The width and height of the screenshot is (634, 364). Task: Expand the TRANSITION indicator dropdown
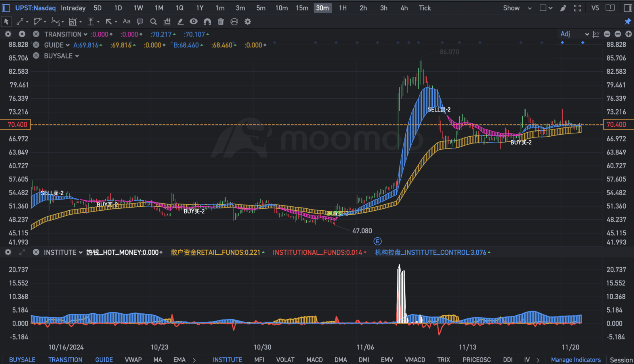coord(85,34)
